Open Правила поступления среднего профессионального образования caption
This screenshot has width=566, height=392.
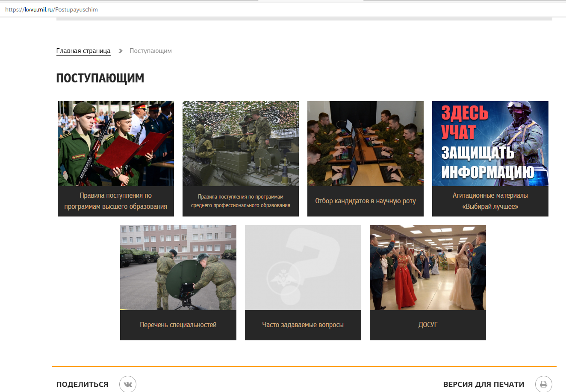pos(241,201)
